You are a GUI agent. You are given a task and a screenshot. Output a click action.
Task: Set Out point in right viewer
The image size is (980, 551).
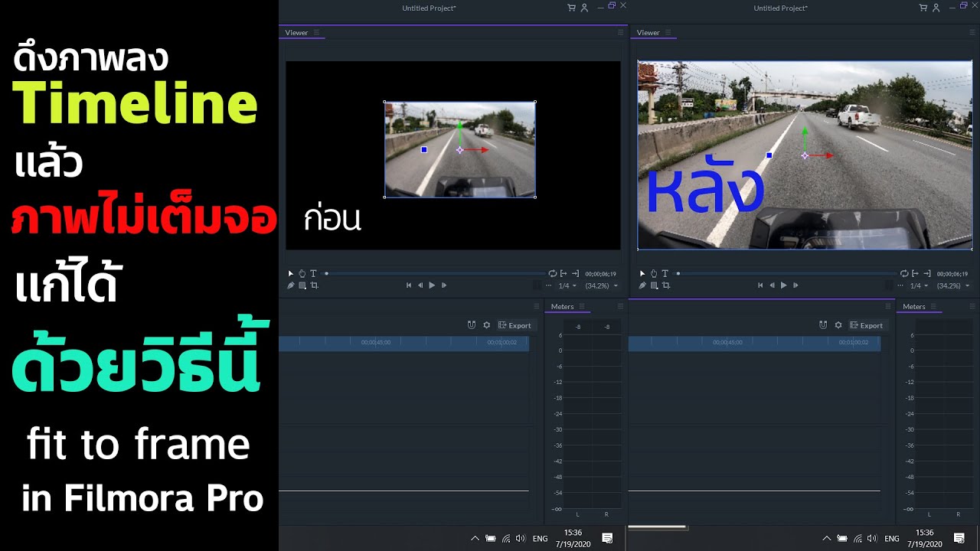926,273
